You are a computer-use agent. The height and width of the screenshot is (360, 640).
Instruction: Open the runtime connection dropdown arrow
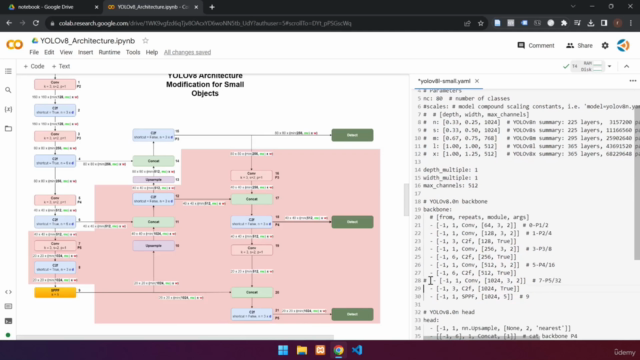[609, 66]
